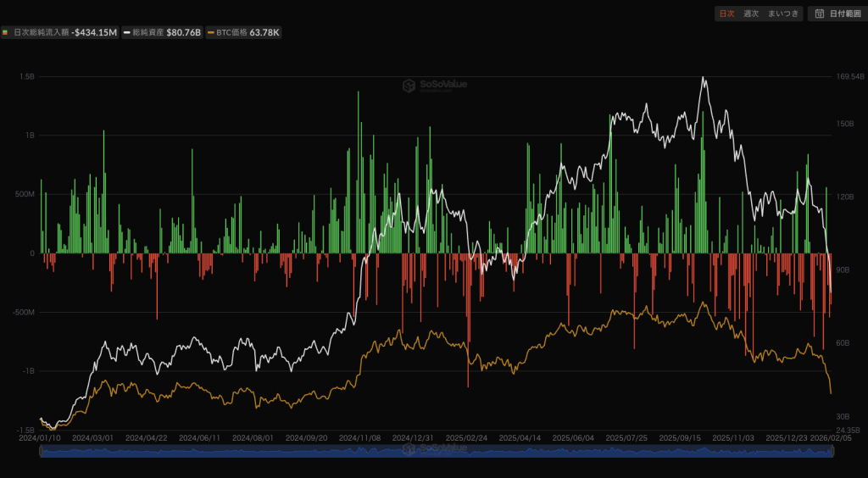Click the 2024/11/08 x-axis date label
Image resolution: width=868 pixels, height=478 pixels.
[x=359, y=438]
